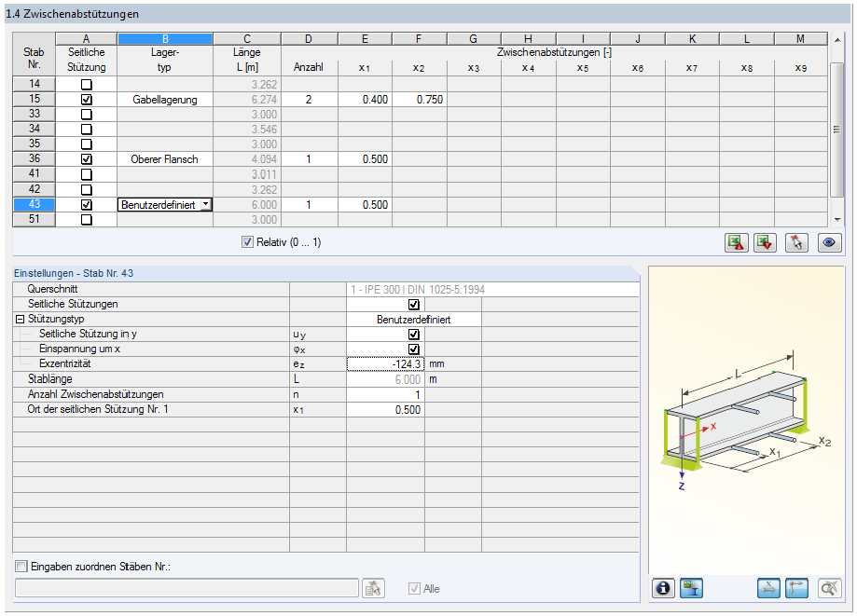Viewport: 857px width, 616px height.
Task: Toggle the axes display icon
Action: pyautogui.click(x=796, y=588)
